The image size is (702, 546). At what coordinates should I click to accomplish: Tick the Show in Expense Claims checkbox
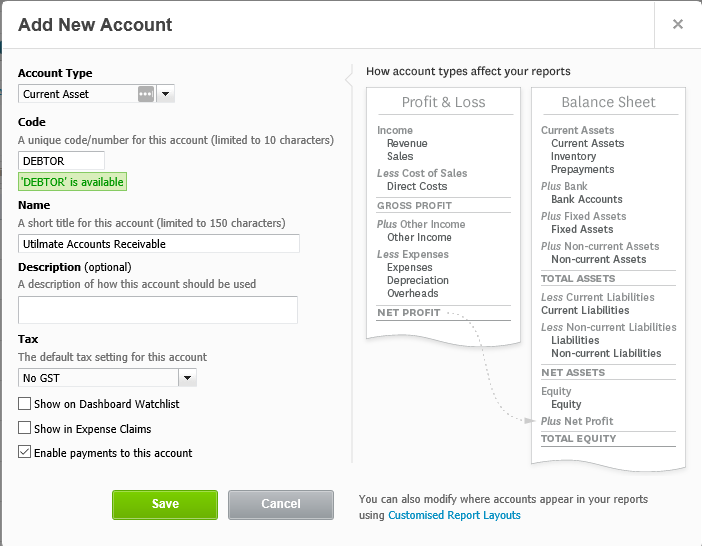click(x=25, y=428)
